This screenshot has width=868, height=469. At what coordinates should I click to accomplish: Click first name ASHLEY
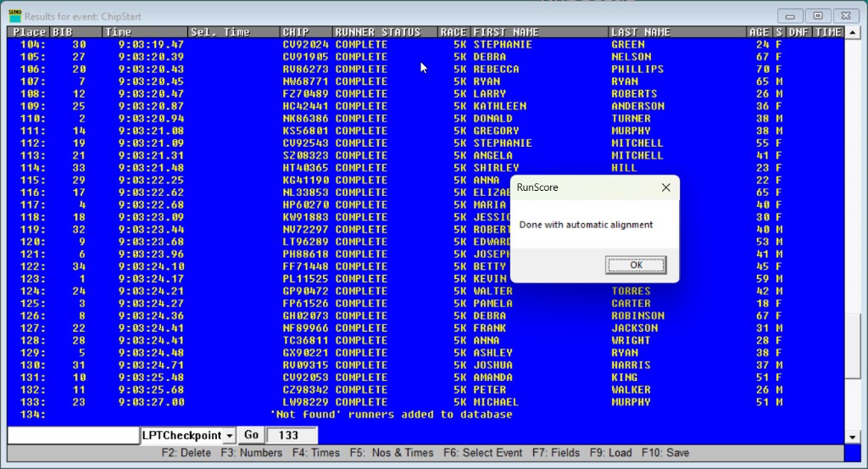click(492, 353)
